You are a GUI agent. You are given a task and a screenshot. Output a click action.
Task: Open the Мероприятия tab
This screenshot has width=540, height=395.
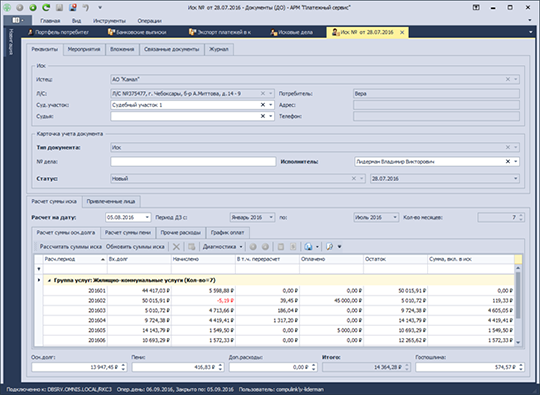point(84,49)
